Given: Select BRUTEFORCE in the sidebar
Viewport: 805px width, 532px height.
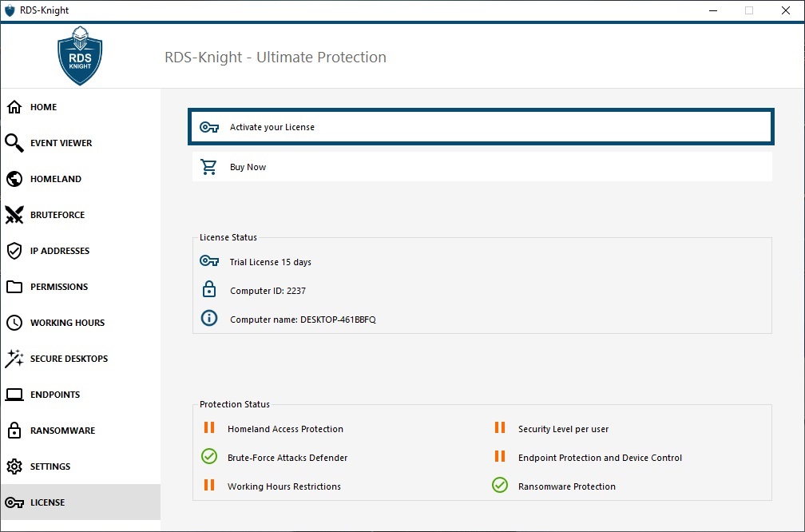Looking at the screenshot, I should click(x=81, y=215).
